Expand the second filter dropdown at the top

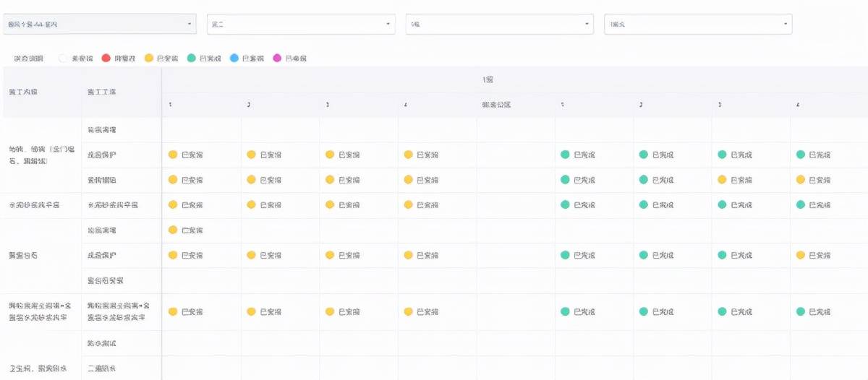tap(389, 24)
